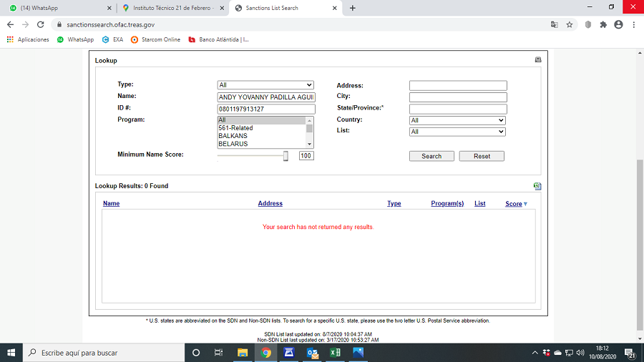Screen dimensions: 644x362
Task: Open File Explorer from the taskbar
Action: coord(242,353)
